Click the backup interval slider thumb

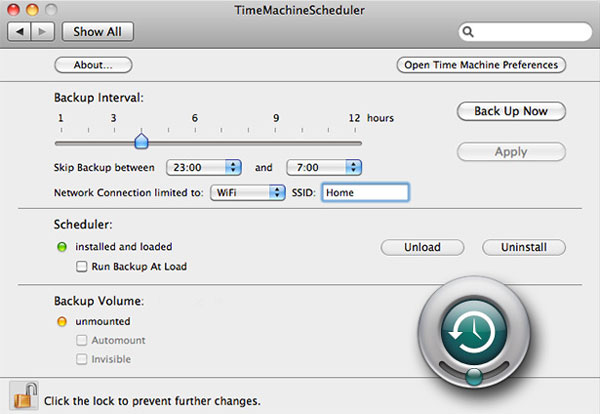(142, 141)
